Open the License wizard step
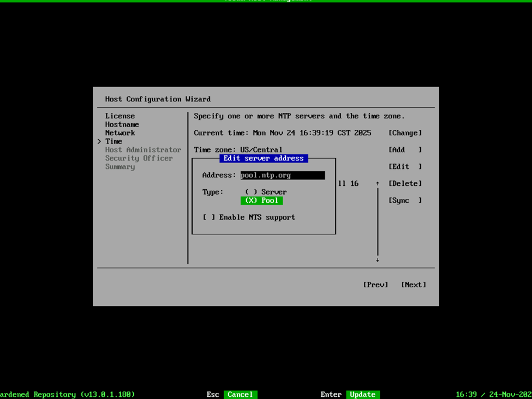532x399 pixels. (x=120, y=116)
